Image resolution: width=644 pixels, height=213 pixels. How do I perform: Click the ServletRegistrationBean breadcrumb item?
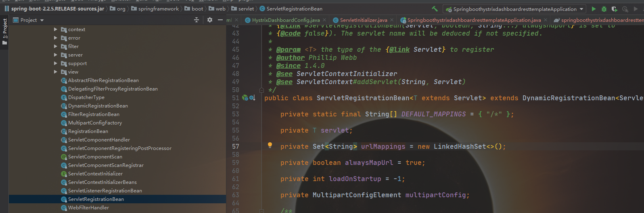tap(291, 8)
